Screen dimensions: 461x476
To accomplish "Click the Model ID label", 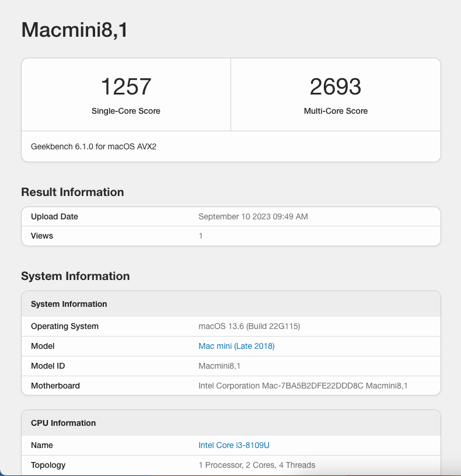I will pyautogui.click(x=48, y=366).
